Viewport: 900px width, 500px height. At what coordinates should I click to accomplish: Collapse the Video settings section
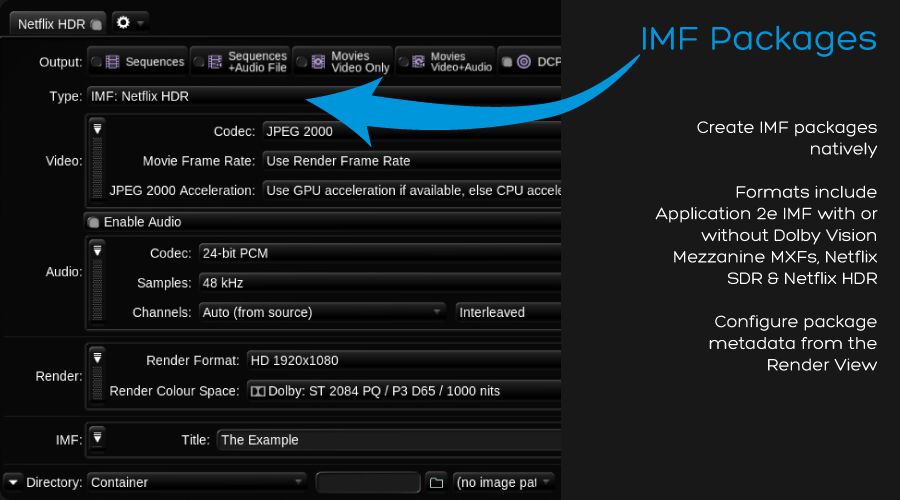pyautogui.click(x=98, y=128)
